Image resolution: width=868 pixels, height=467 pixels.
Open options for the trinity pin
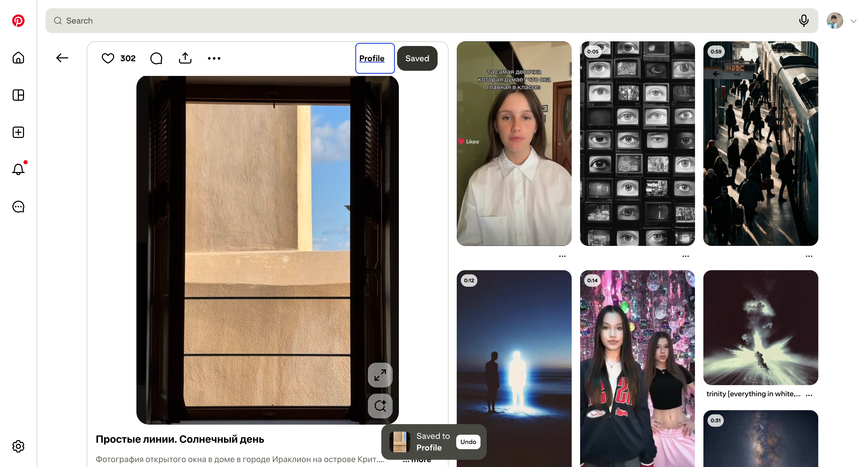coord(809,395)
